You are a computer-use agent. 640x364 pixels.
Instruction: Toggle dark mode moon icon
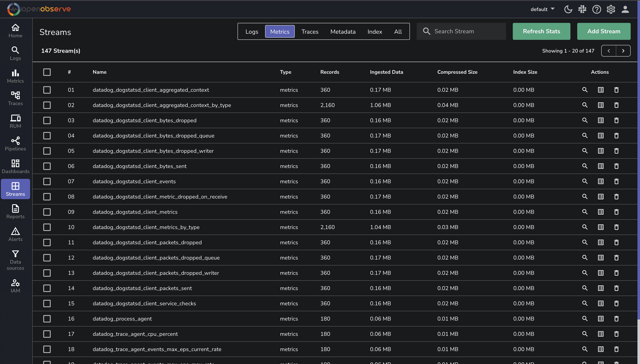coord(568,9)
